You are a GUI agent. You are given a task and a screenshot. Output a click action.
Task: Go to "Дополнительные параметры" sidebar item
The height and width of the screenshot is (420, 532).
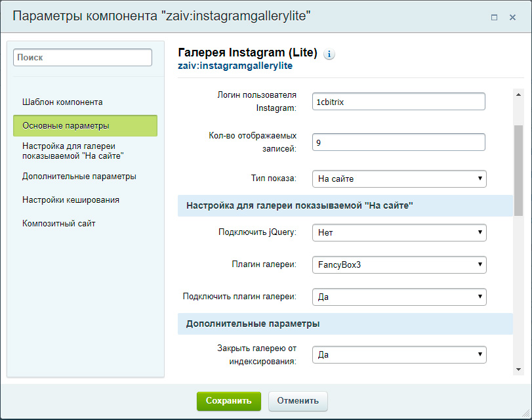click(x=79, y=177)
